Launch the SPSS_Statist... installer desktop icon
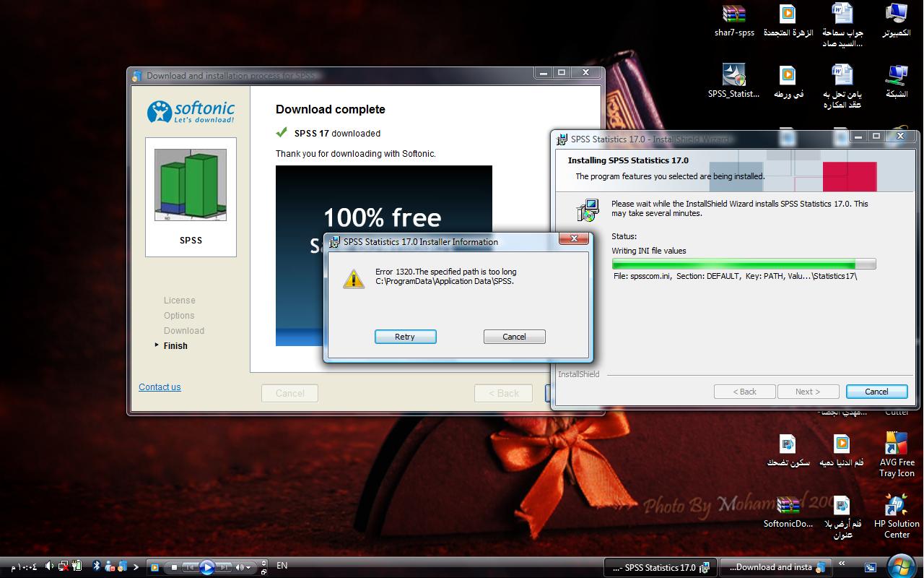The height and width of the screenshot is (578, 924). 734,81
